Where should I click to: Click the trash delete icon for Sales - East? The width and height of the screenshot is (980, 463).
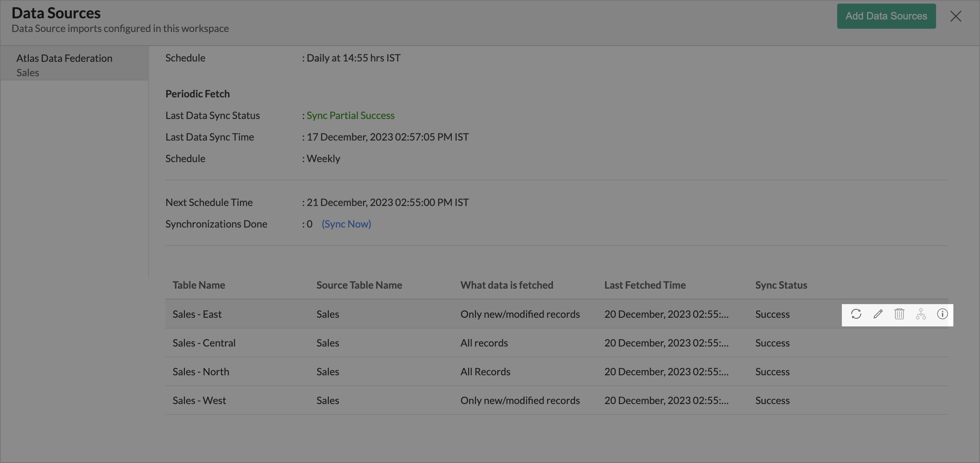[x=899, y=314]
